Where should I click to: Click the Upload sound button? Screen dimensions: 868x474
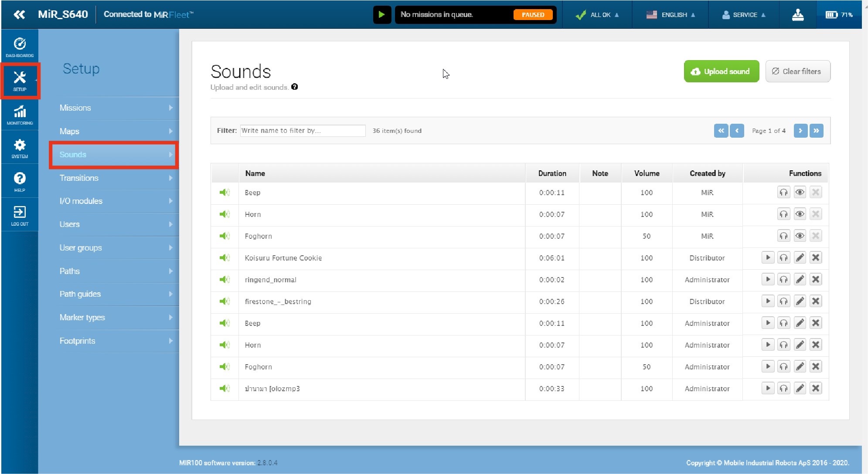point(721,71)
